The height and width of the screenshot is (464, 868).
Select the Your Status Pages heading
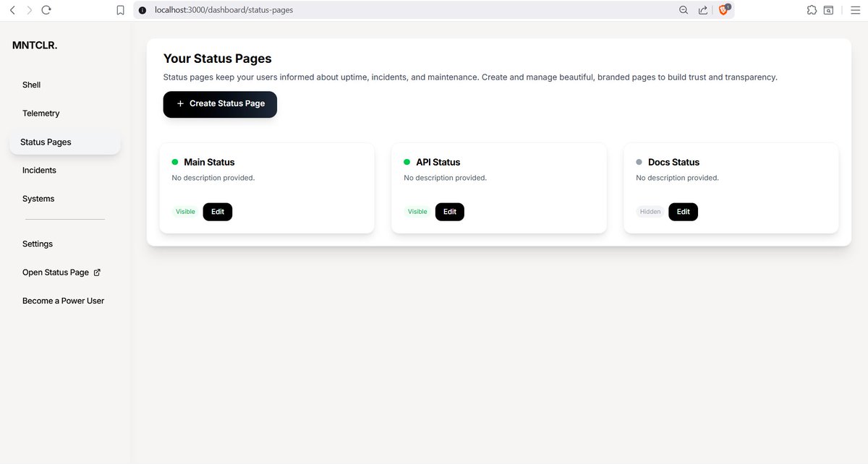218,59
